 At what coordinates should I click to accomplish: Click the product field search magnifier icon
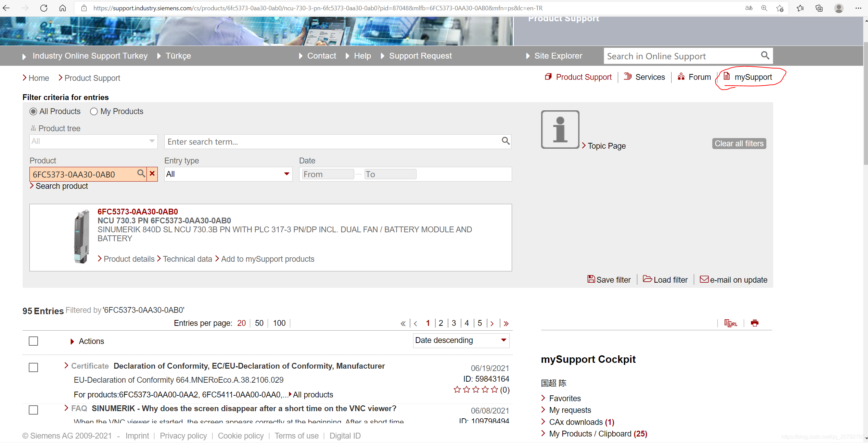click(x=141, y=173)
